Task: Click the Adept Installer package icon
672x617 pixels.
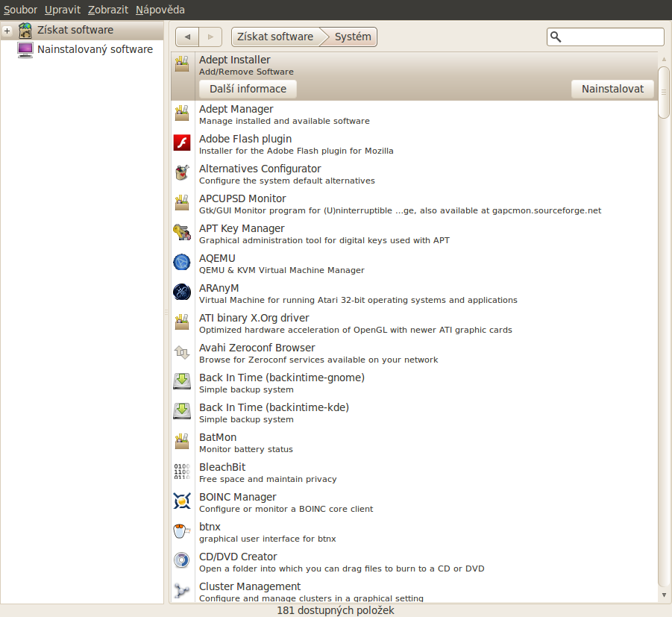Action: point(182,64)
